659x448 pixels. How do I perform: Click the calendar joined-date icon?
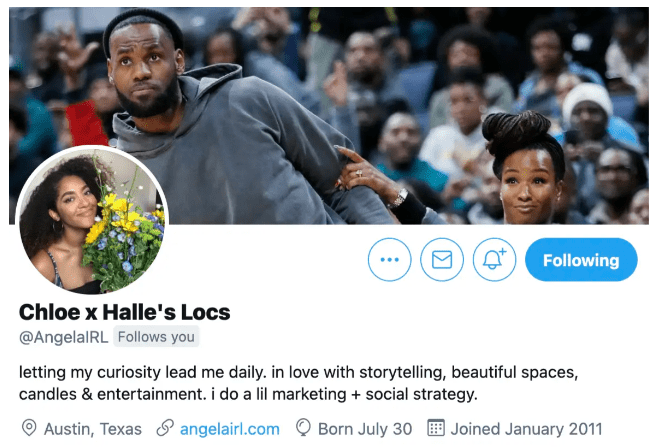click(436, 427)
